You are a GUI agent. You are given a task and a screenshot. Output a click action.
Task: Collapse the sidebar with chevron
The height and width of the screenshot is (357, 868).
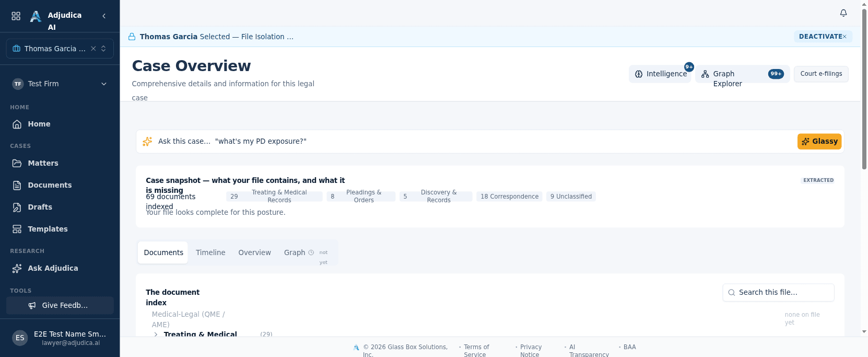click(x=104, y=16)
